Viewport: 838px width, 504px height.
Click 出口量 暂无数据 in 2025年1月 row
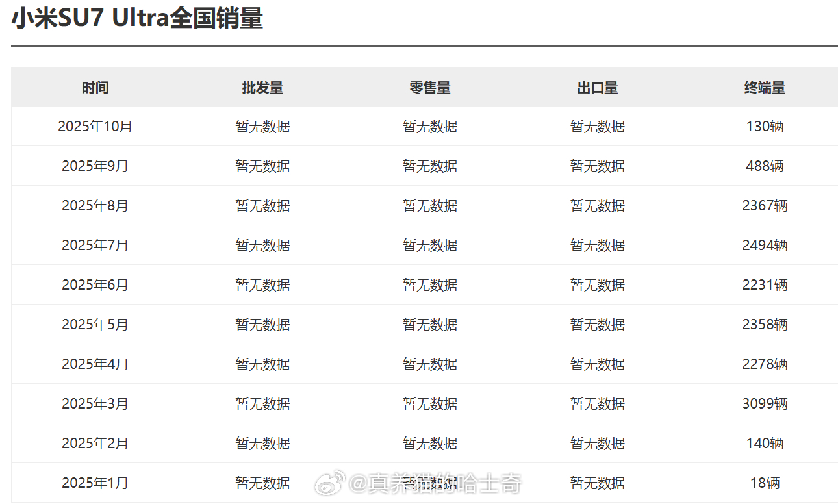click(598, 483)
